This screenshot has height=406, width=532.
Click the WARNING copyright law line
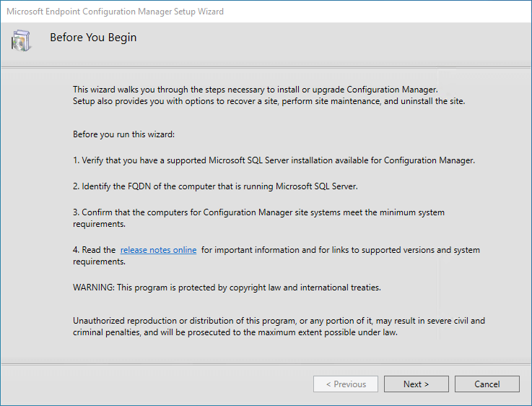227,288
